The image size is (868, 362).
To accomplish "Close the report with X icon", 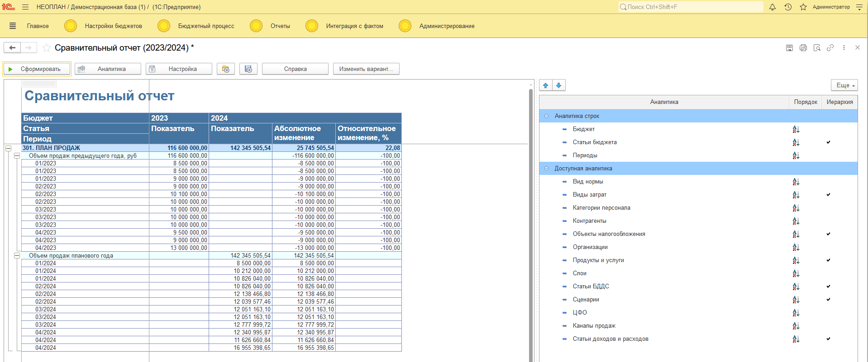I will 857,47.
